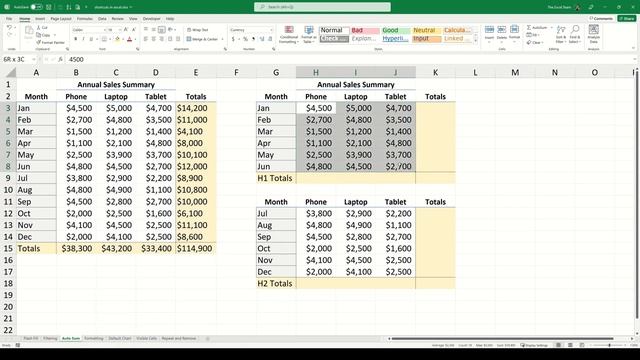Click the Save icon in title bar
The image size is (640, 360).
coord(49,7)
